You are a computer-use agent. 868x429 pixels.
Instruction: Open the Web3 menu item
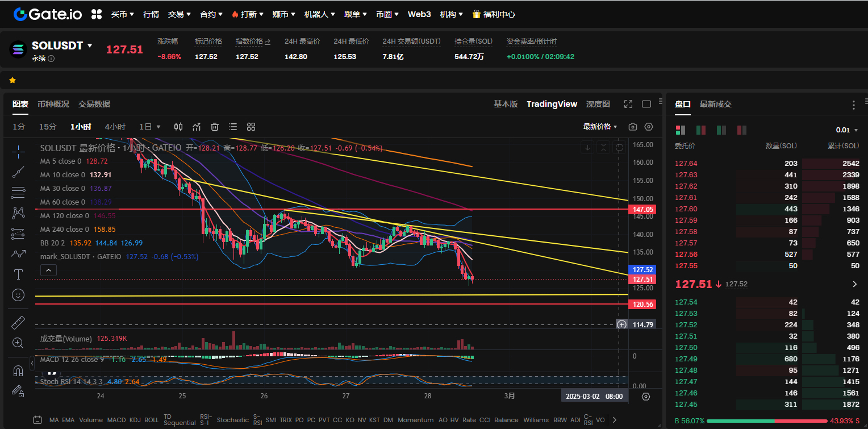(419, 14)
